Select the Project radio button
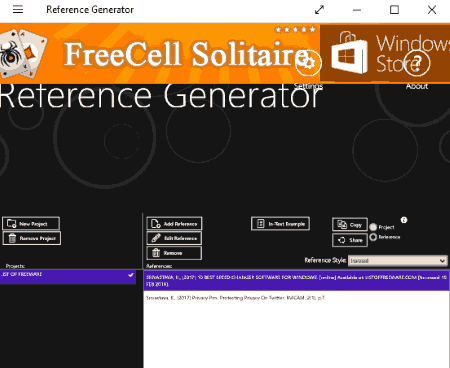Viewport: 450px width, 368px height. click(373, 227)
